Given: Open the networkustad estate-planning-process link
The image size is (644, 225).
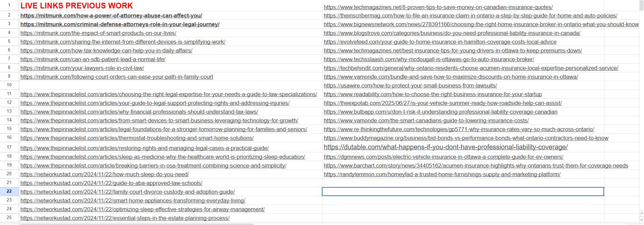Looking at the screenshot, I should click(125, 218).
